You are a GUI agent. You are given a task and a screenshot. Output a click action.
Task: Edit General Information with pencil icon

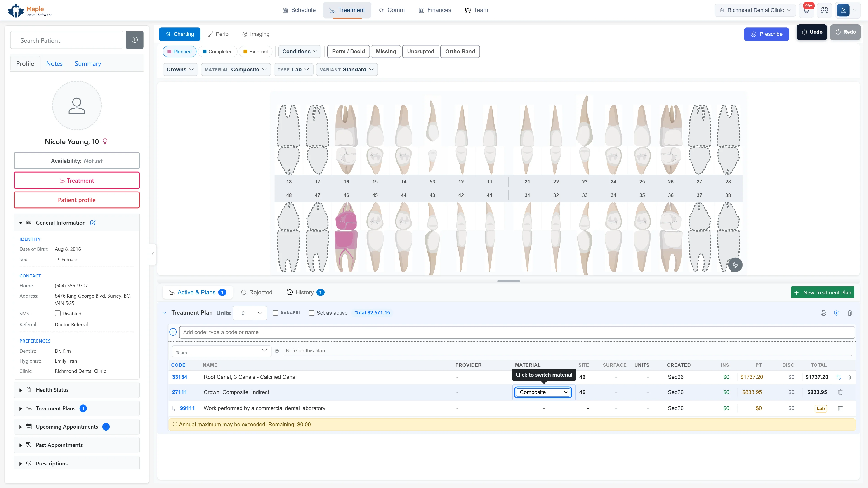coord(93,223)
